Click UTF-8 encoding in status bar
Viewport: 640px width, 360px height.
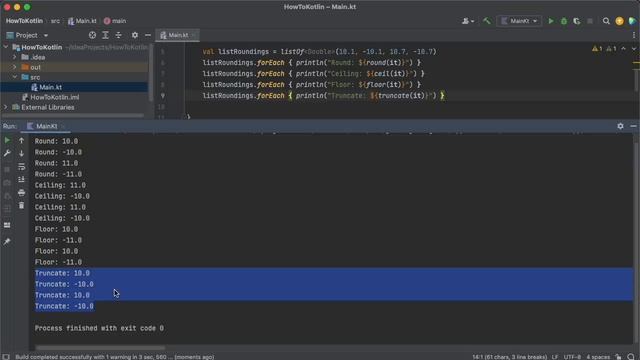(x=572, y=357)
